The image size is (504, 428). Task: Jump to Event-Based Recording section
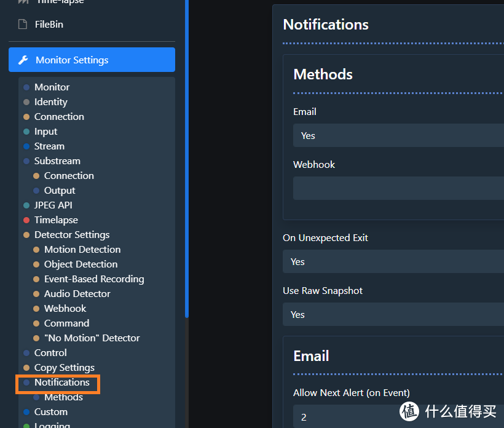[x=94, y=279]
